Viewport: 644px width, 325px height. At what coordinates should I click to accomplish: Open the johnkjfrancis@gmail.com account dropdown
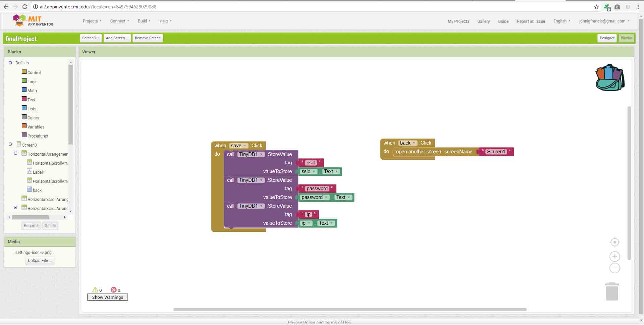(x=604, y=21)
